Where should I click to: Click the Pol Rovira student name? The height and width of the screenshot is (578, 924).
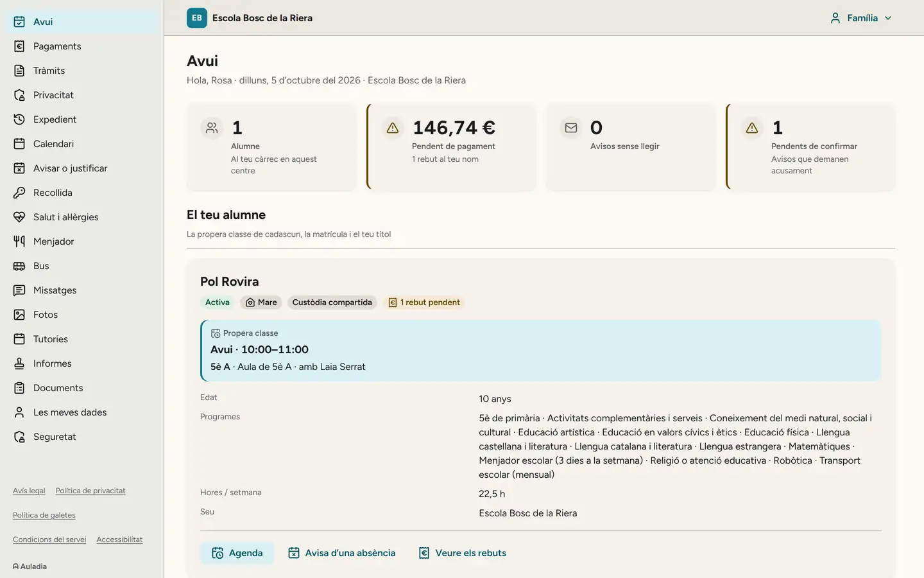click(230, 281)
